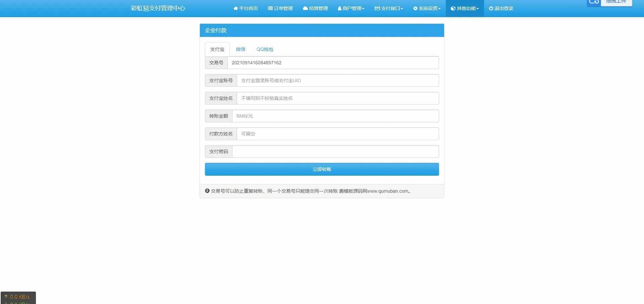Click the gear icon beside 系统设置
Viewport: 644px width, 304px height.
[x=415, y=8]
